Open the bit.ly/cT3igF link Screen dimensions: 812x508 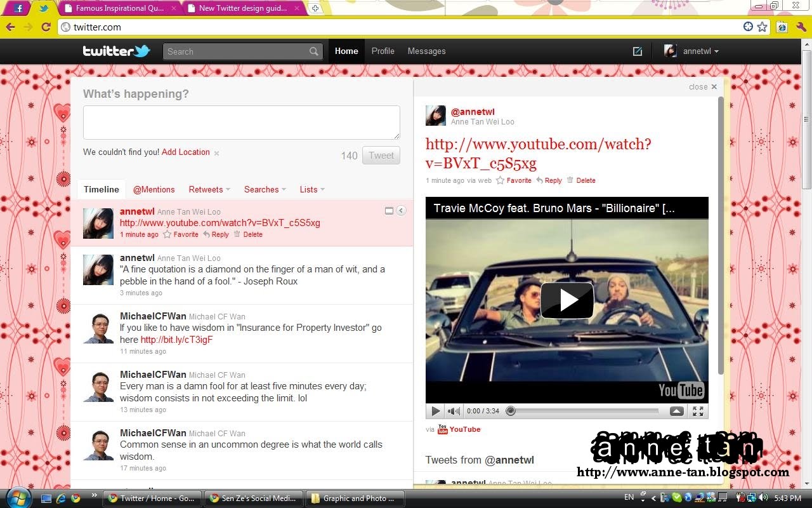[x=176, y=340]
